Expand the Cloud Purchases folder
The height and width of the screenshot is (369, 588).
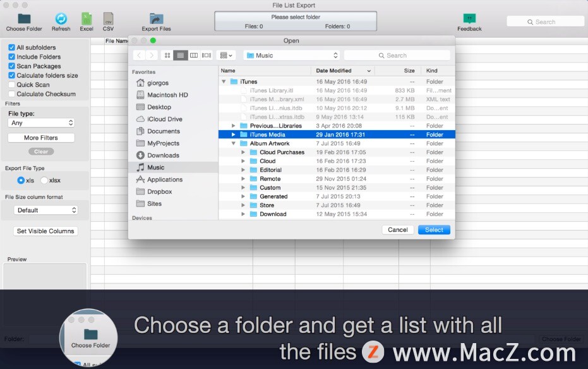[243, 152]
